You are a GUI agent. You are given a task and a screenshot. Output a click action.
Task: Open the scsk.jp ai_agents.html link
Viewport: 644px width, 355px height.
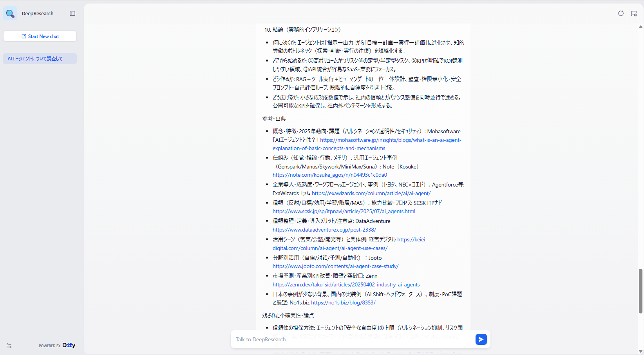pyautogui.click(x=344, y=212)
